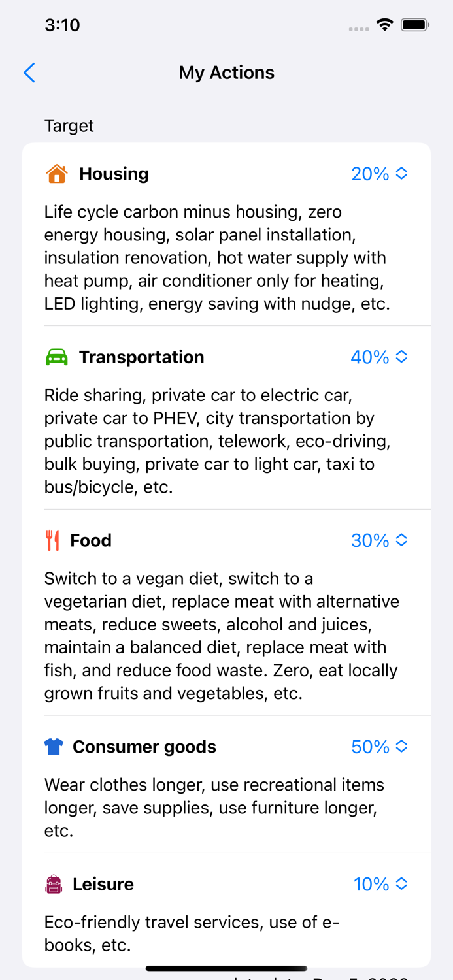Click the orange Housing house icon
Viewport: 453px width, 980px height.
(x=56, y=174)
